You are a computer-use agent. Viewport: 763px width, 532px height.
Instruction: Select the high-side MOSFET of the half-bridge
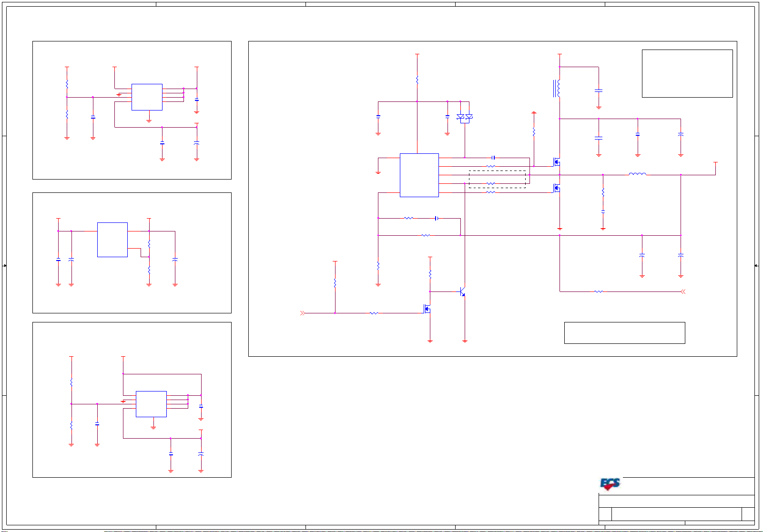tap(557, 162)
